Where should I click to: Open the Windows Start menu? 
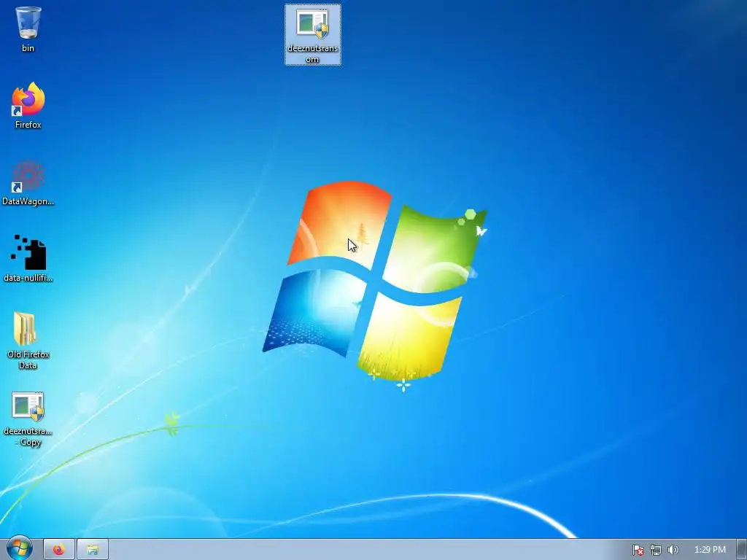pos(19,548)
